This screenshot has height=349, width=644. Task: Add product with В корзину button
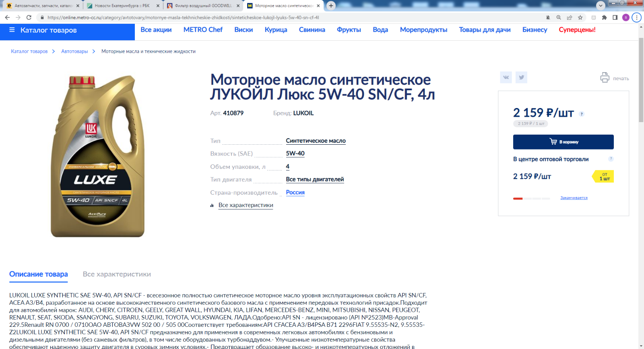coord(563,142)
